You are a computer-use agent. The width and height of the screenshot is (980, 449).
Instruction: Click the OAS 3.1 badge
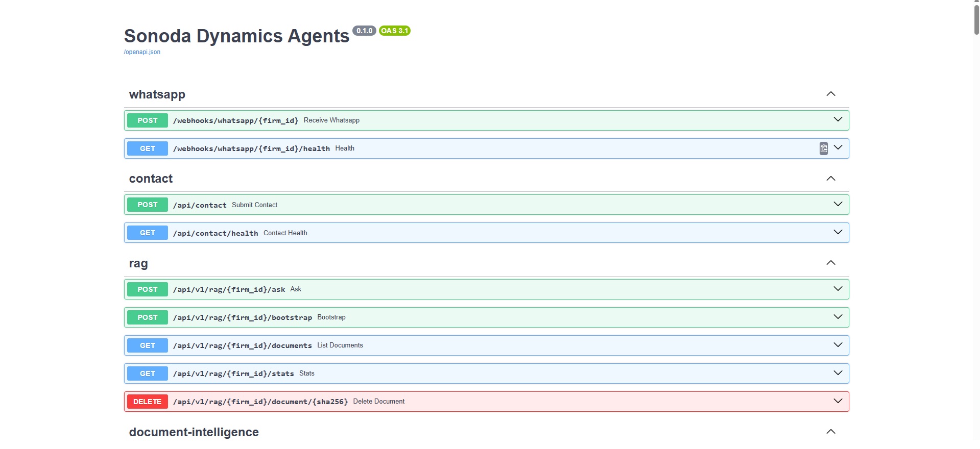pos(394,31)
